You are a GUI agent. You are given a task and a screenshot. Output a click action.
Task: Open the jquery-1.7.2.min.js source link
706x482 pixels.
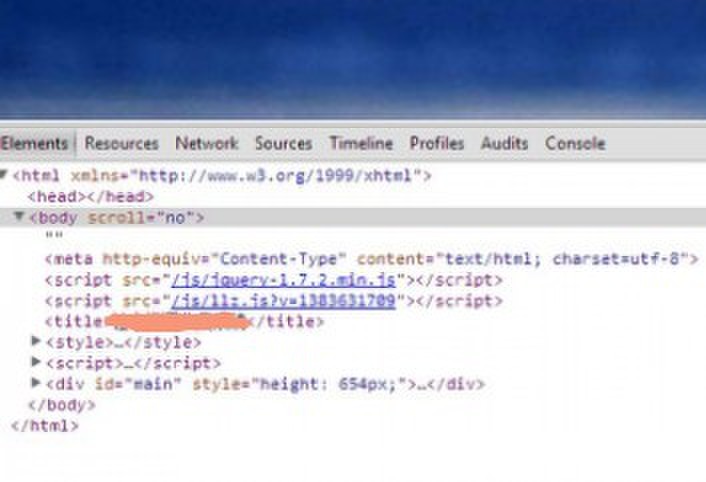(283, 280)
